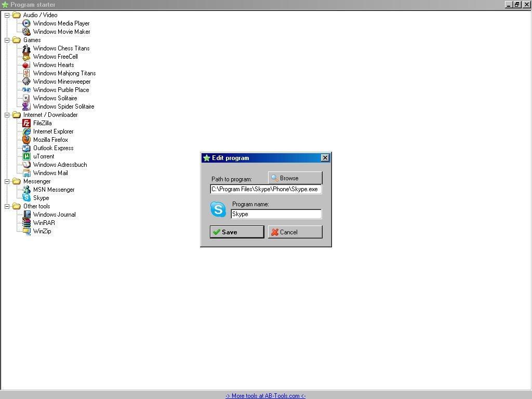Select the Windows Spider Solitaire label
Viewport: 532px width, 399px height.
click(x=64, y=107)
